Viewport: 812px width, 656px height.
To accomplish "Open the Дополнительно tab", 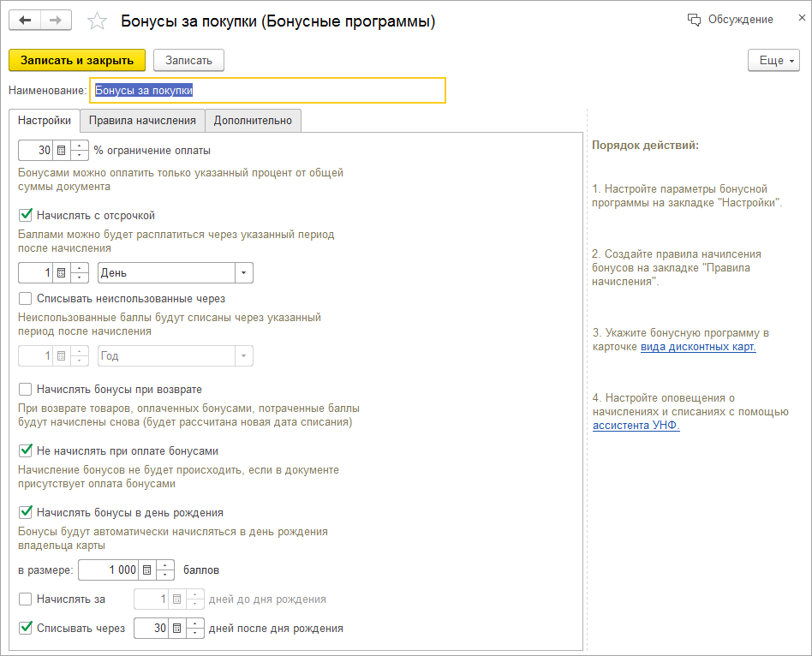I will pos(253,121).
